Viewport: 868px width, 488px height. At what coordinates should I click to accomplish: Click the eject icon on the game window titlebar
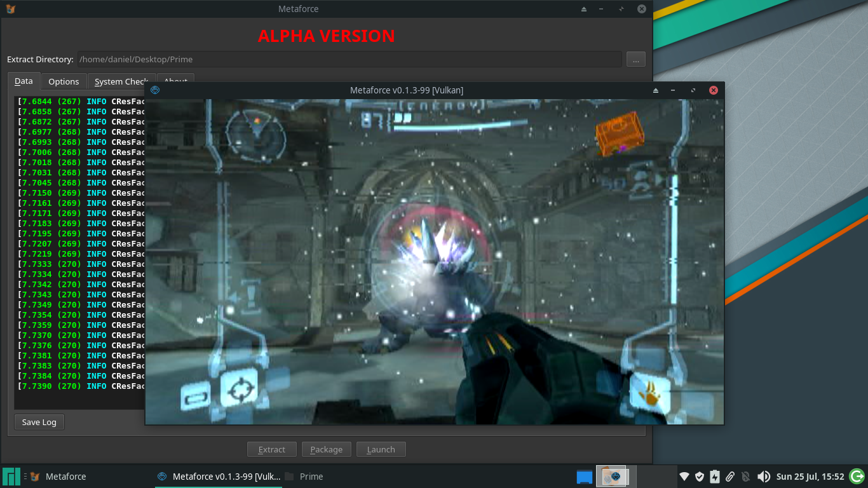(x=655, y=90)
